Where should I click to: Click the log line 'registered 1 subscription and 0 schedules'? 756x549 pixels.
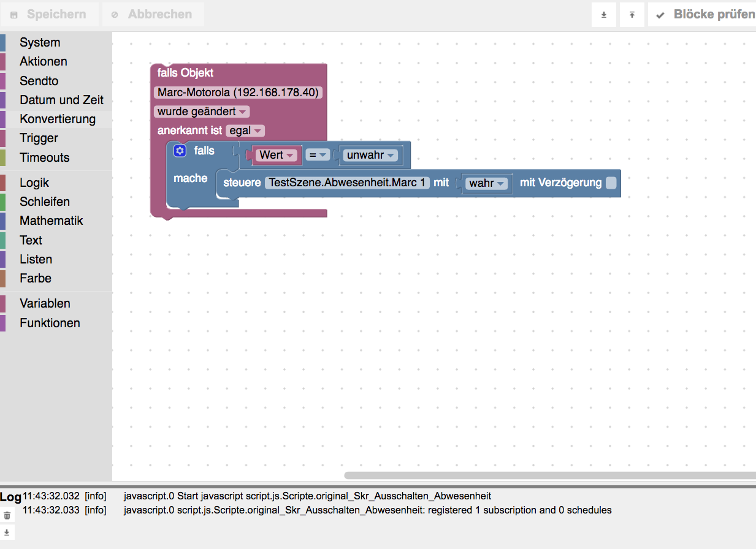point(367,510)
